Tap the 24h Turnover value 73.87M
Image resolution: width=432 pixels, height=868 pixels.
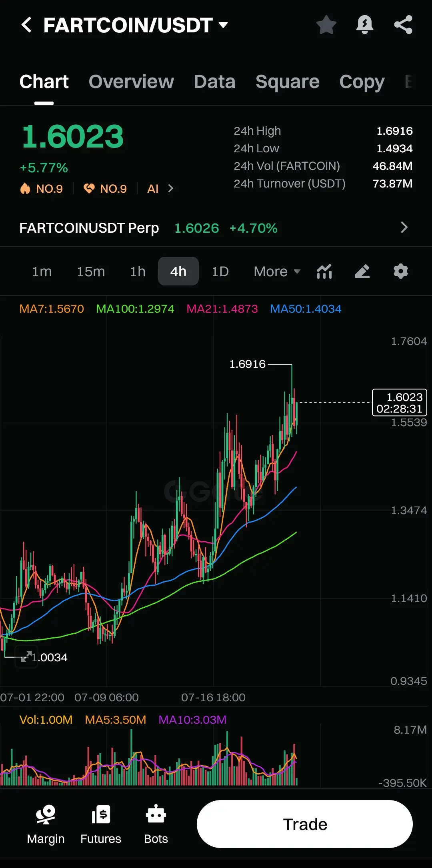point(392,184)
